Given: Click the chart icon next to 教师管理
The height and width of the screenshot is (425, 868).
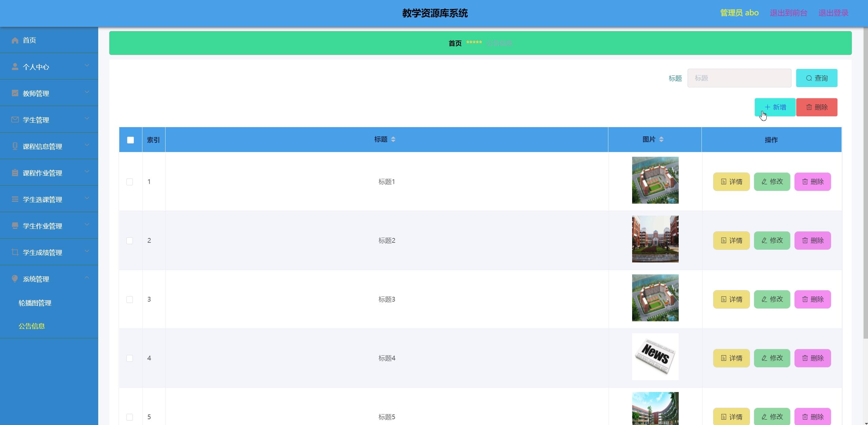Looking at the screenshot, I should point(15,93).
